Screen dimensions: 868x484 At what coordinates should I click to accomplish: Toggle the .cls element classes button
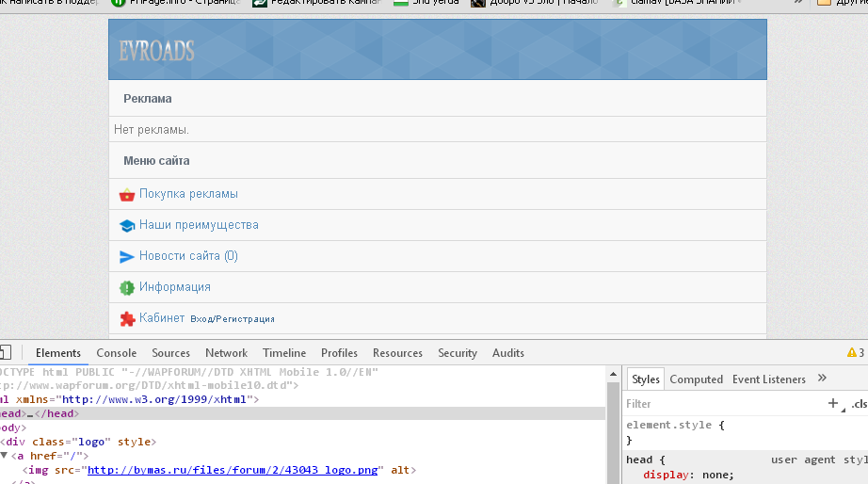tap(858, 404)
